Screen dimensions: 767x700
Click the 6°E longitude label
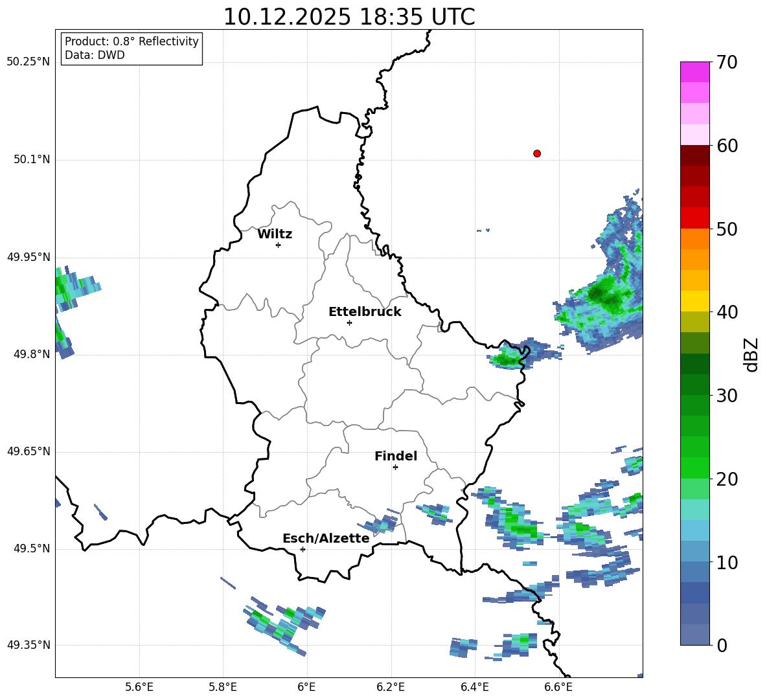pyautogui.click(x=306, y=687)
